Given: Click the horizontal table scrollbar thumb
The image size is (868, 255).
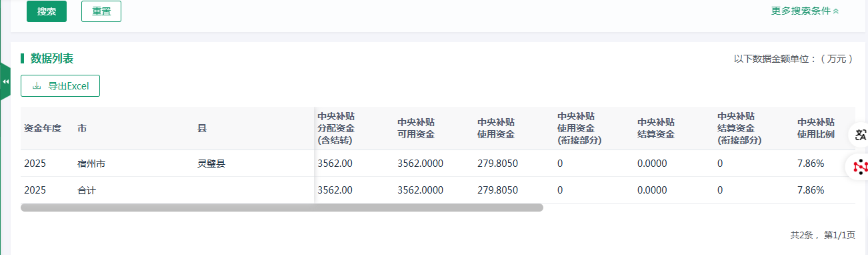Looking at the screenshot, I should point(282,208).
